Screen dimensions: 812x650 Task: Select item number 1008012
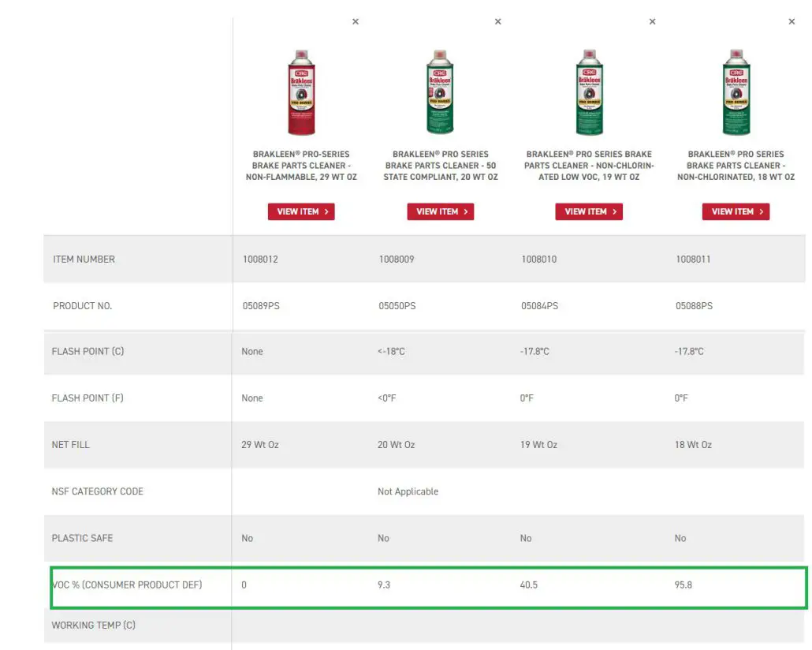(260, 260)
